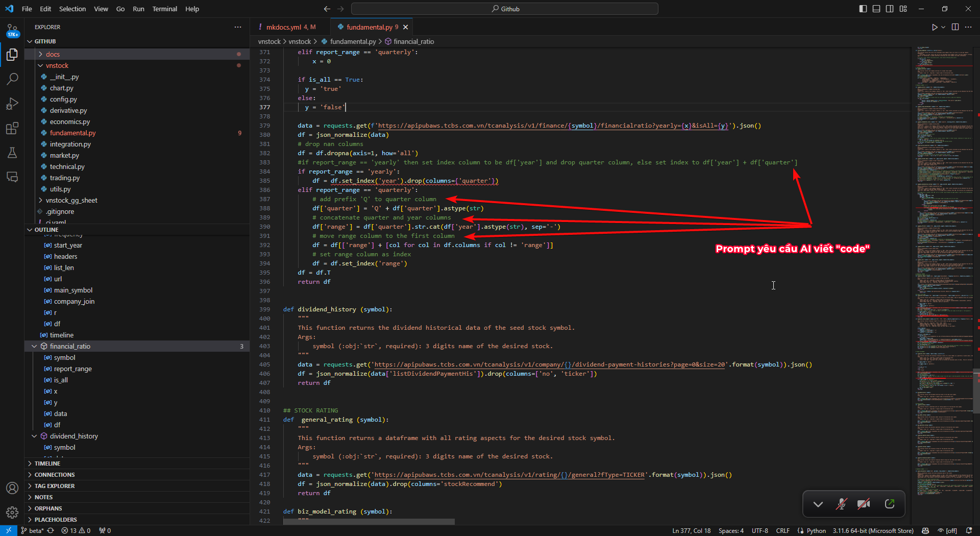Viewport: 980px width, 536px height.
Task: Collapse the OUTLINE section
Action: 137,230
